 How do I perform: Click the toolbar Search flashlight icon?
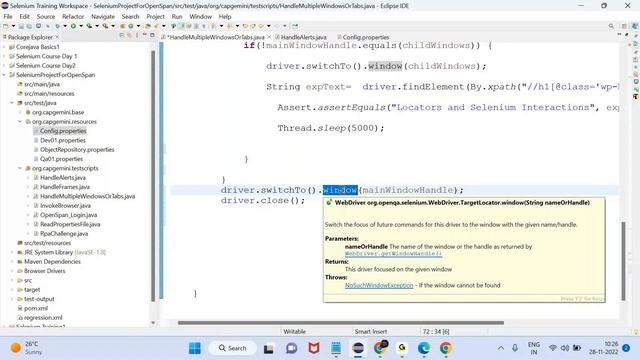pyautogui.click(x=156, y=26)
